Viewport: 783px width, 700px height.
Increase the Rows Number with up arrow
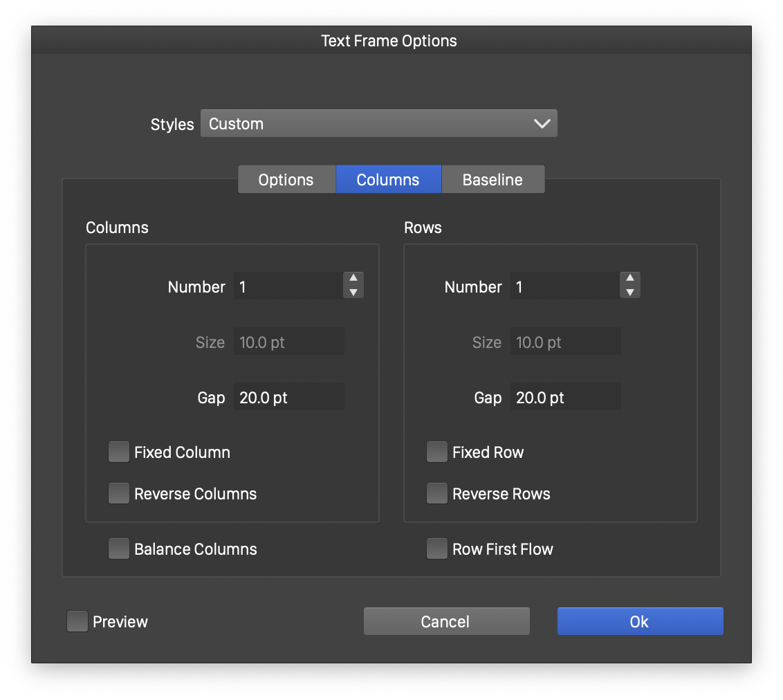pyautogui.click(x=630, y=279)
